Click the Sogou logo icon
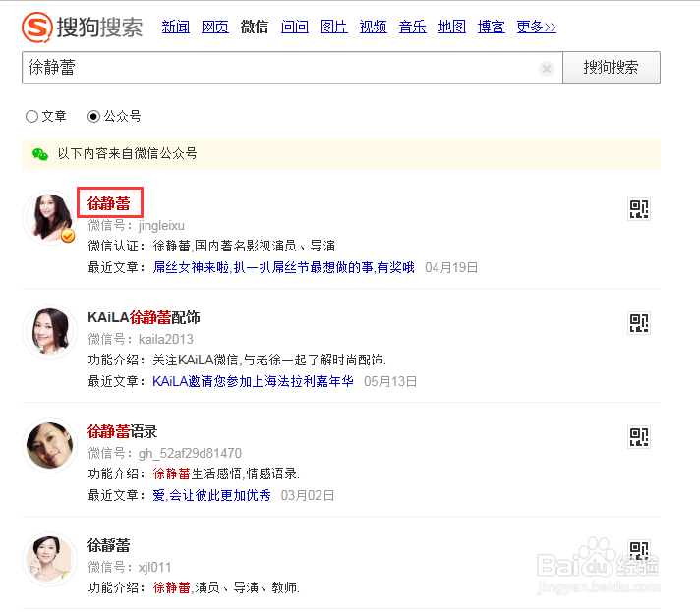The image size is (700, 612). click(37, 28)
